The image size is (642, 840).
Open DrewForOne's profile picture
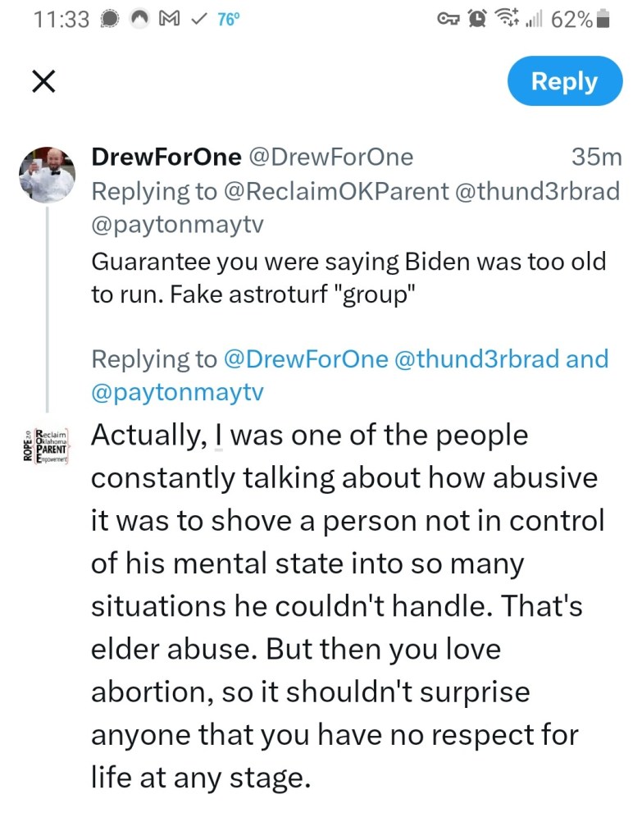point(47,175)
